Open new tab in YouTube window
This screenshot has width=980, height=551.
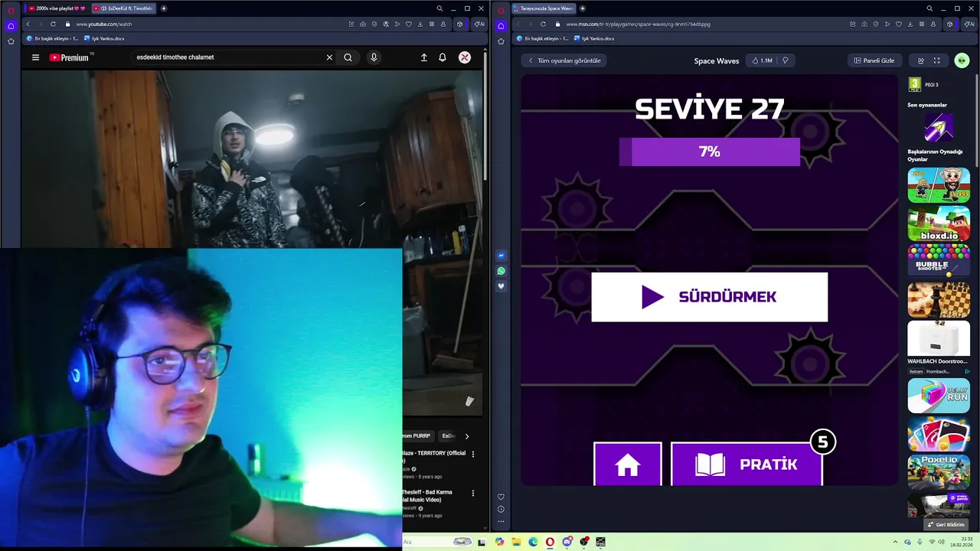click(164, 8)
